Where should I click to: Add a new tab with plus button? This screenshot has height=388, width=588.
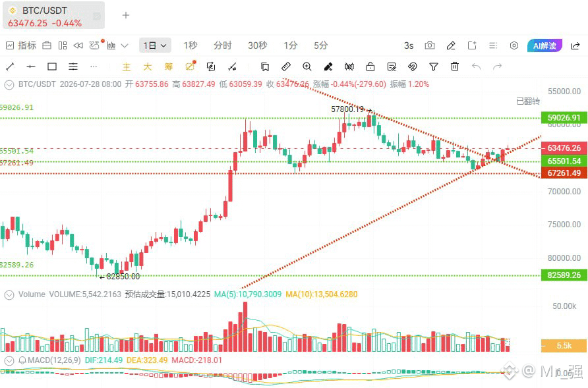tap(126, 15)
